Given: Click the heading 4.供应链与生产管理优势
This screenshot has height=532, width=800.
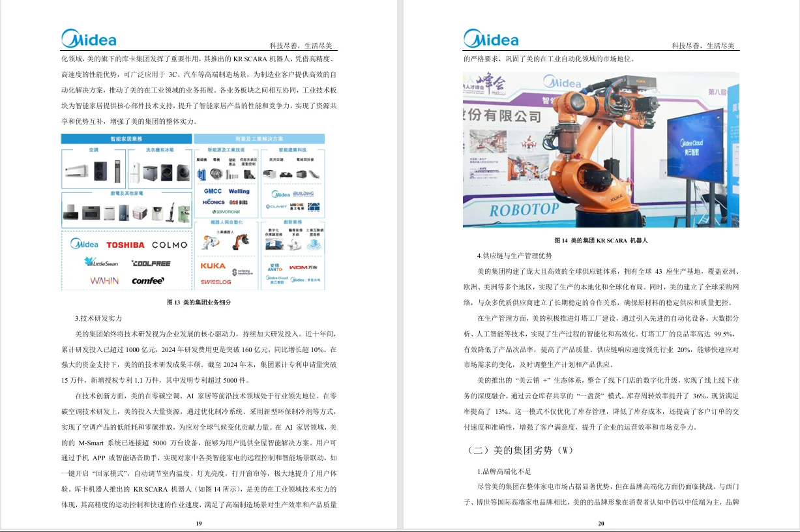Looking at the screenshot, I should pos(514,256).
